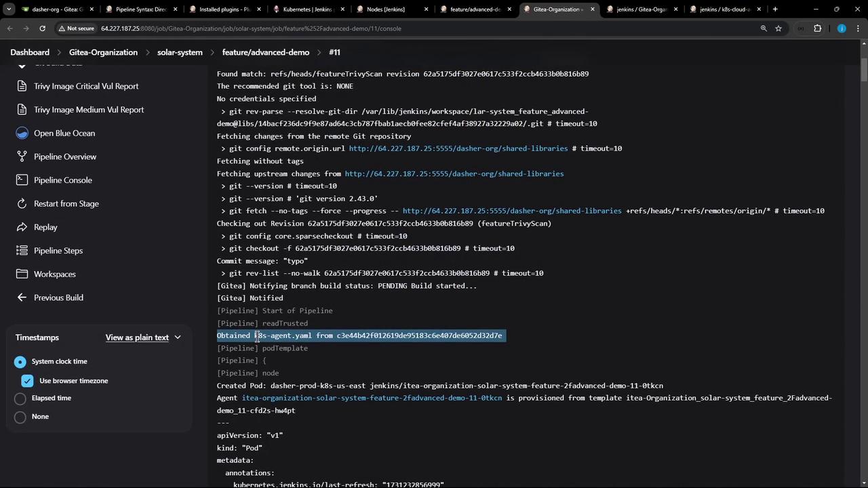Switch to the Nodes [Jenkins] browser tab
868x488 pixels.
pos(385,9)
